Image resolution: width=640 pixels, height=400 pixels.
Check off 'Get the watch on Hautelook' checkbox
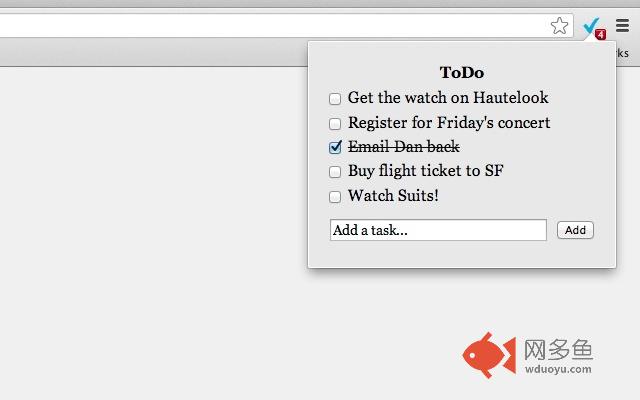[335, 99]
